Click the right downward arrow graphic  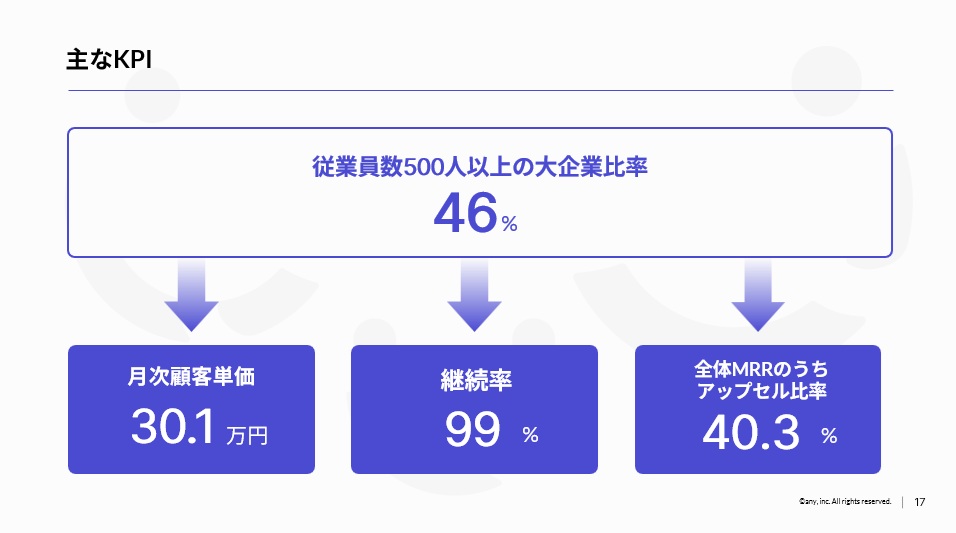(x=758, y=296)
